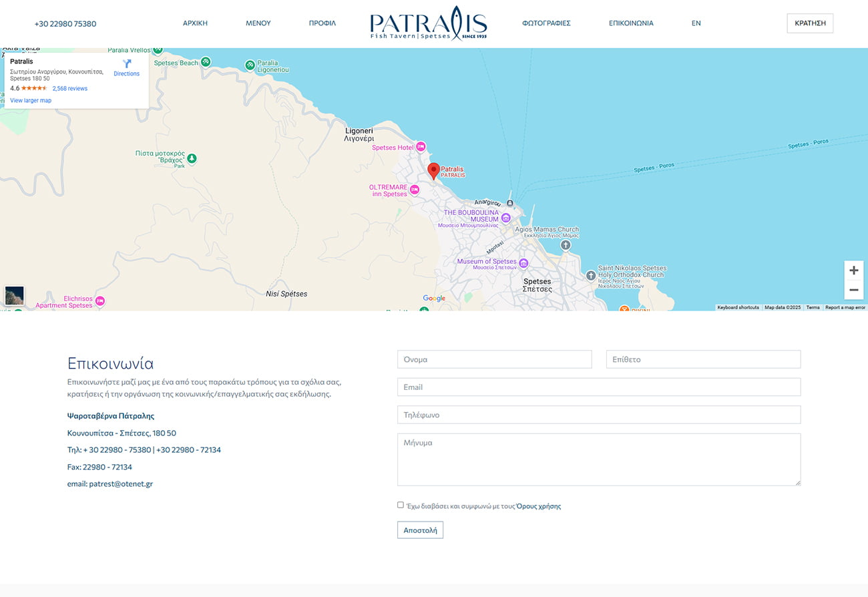Open the Όρους χρήσης terms link
868x597 pixels.
[538, 506]
